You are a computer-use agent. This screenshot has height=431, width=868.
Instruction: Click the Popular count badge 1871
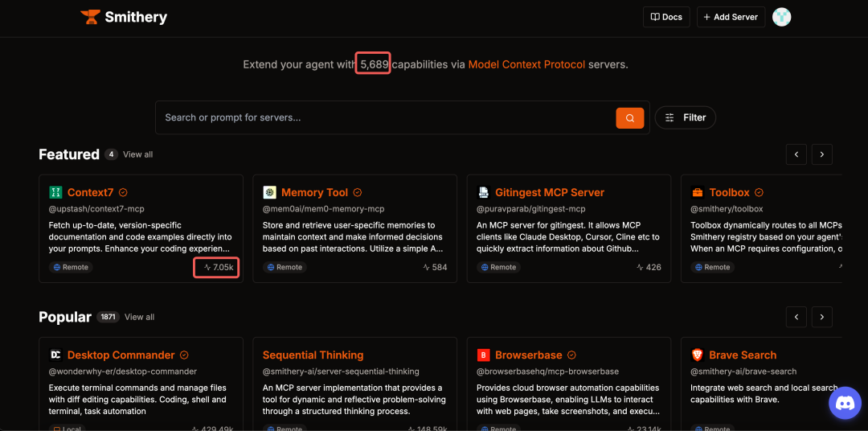point(108,317)
